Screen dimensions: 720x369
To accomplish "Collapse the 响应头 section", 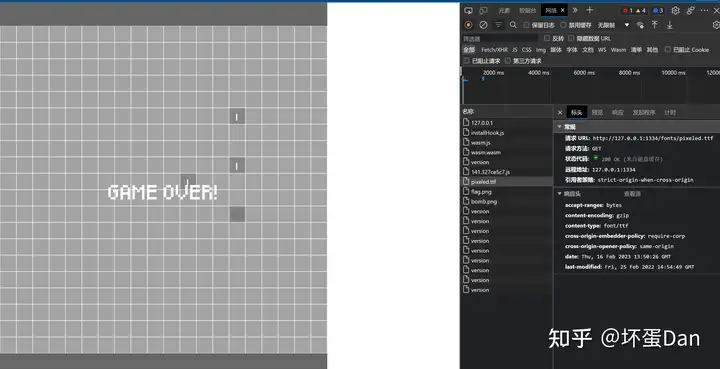I will (x=560, y=194).
